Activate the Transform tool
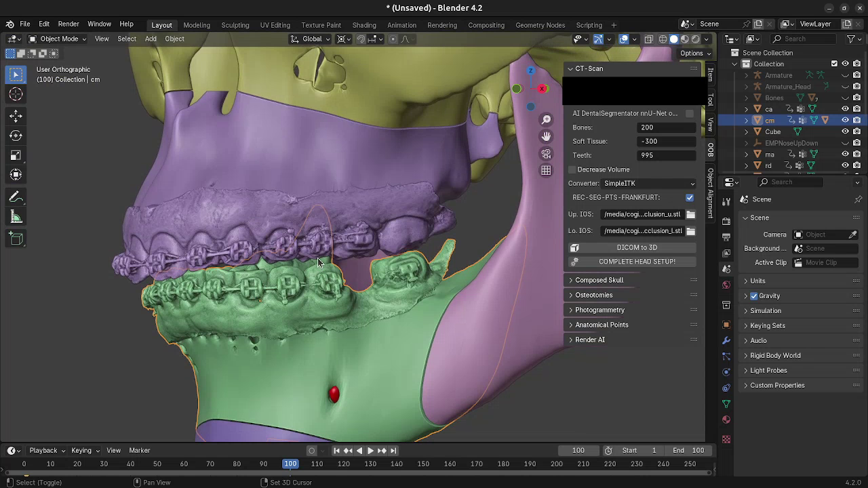This screenshot has width=868, height=488. point(16,175)
